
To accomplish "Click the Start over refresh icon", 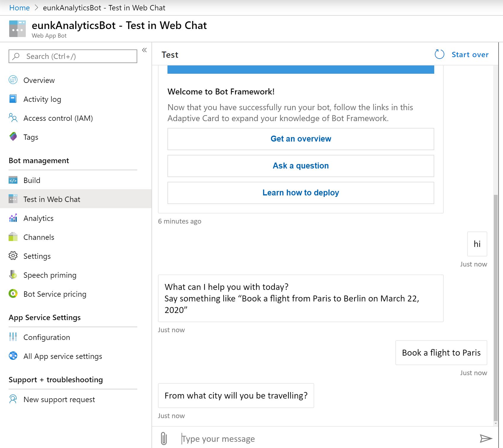I will (439, 54).
